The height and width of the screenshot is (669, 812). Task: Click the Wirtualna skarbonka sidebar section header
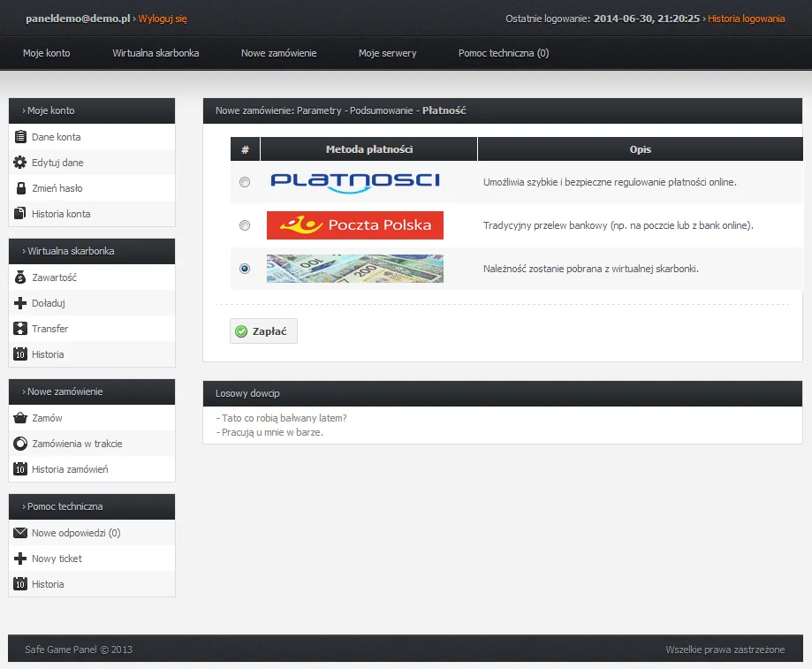coord(92,251)
